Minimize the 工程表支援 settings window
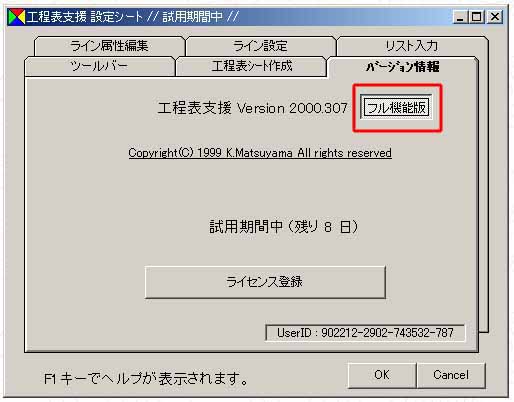Screen dimensions: 514x402 point(460,17)
